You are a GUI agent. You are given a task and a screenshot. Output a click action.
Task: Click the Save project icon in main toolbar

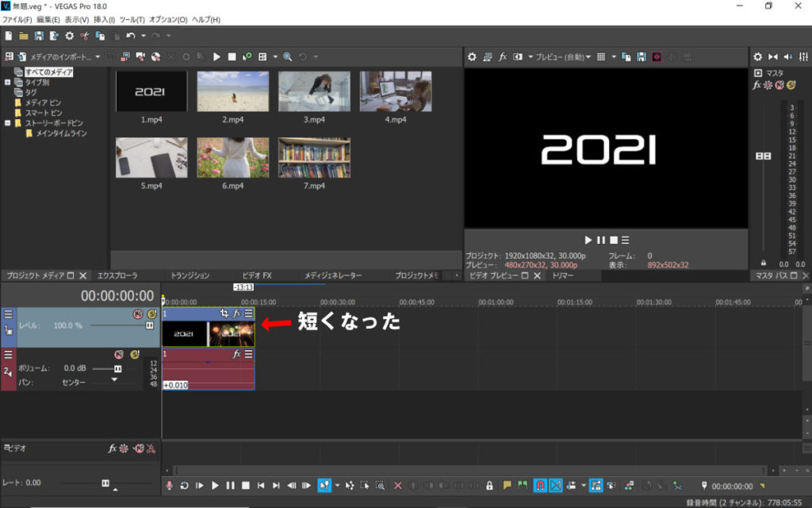tap(38, 36)
